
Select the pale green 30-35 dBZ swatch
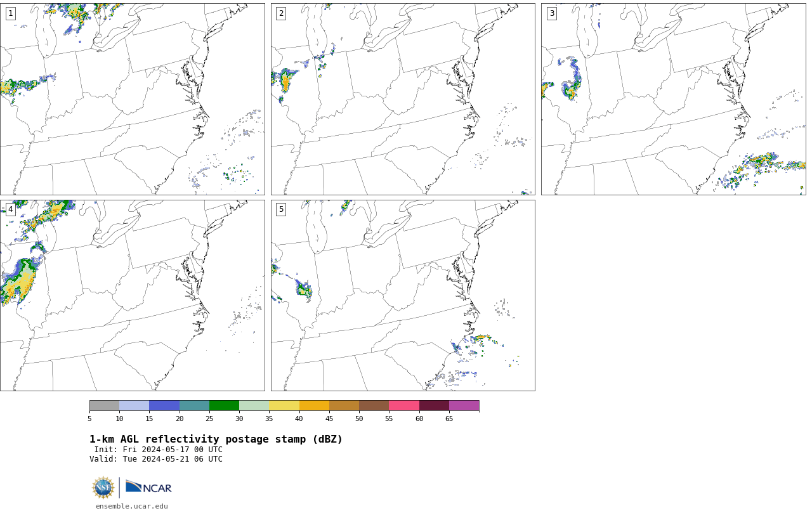pos(254,406)
